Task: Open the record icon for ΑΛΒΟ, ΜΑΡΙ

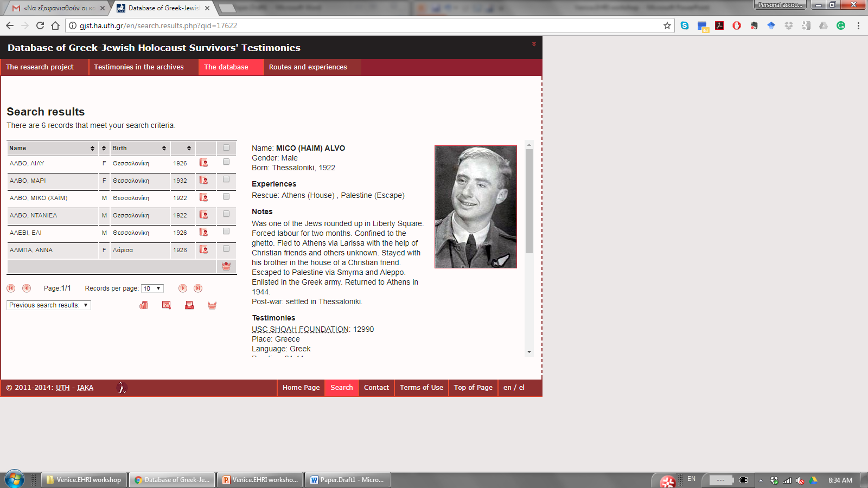Action: coord(204,180)
